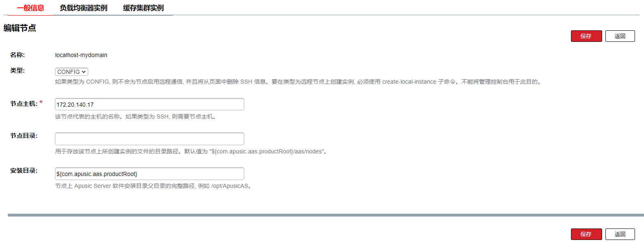The width and height of the screenshot is (644, 242).
Task: Click the 安装目录 field with productRoot value
Action: (x=149, y=174)
